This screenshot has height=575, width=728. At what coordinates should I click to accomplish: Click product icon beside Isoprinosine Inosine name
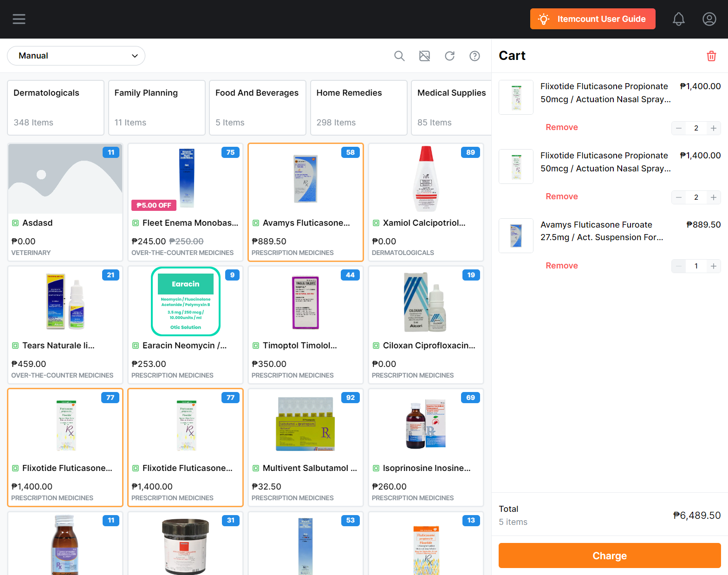coord(376,468)
